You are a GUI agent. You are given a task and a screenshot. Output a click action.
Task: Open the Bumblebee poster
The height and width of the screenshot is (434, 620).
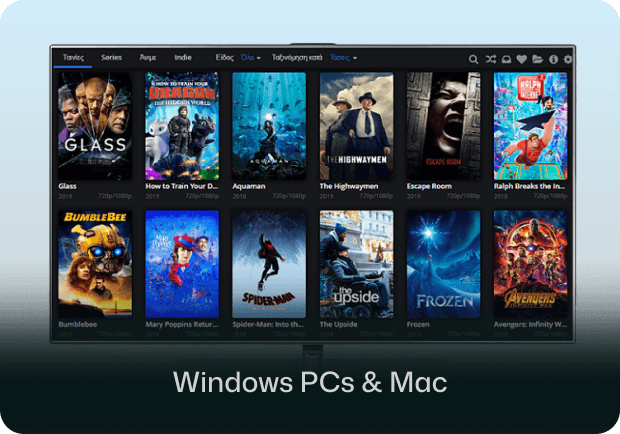click(x=95, y=264)
